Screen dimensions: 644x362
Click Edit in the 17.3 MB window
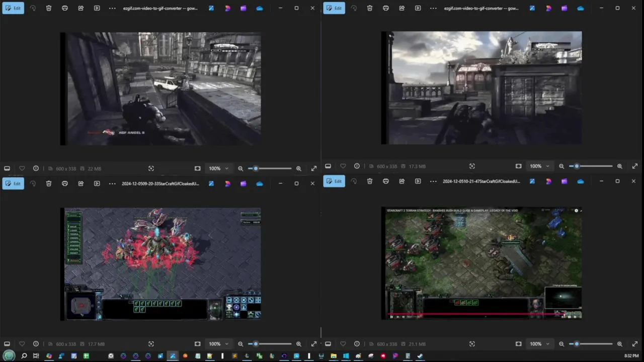click(x=334, y=8)
